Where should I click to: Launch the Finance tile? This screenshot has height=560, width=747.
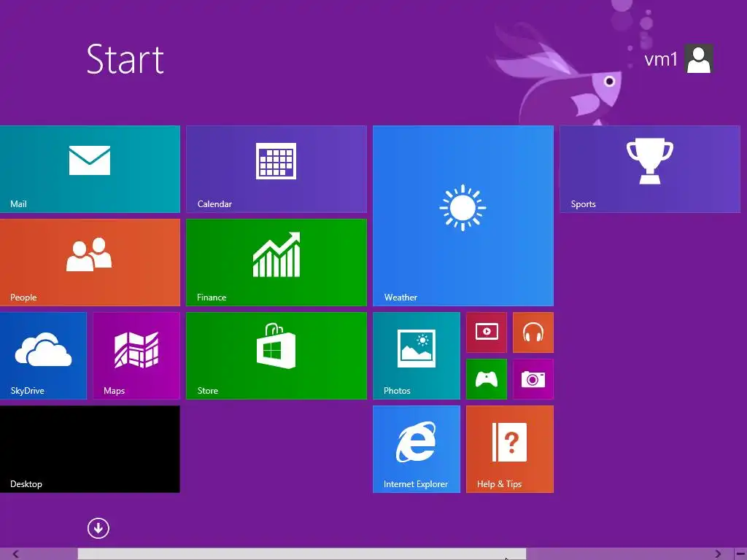(276, 262)
